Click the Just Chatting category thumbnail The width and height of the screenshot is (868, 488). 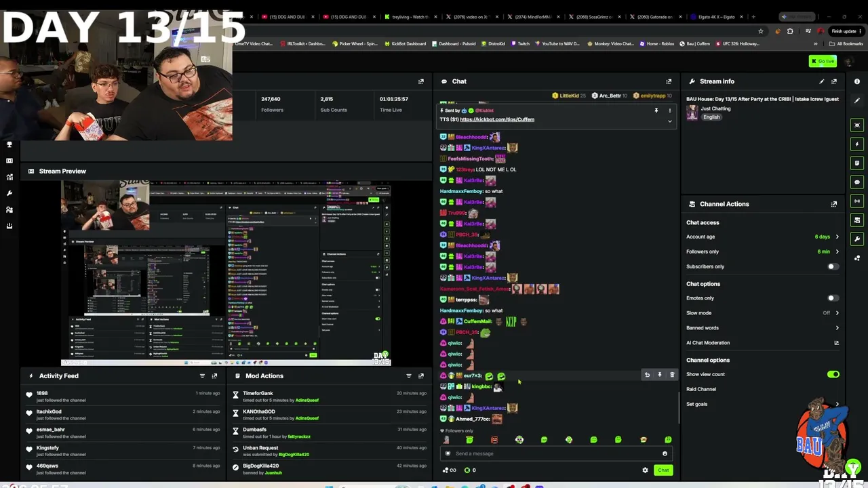pos(692,113)
